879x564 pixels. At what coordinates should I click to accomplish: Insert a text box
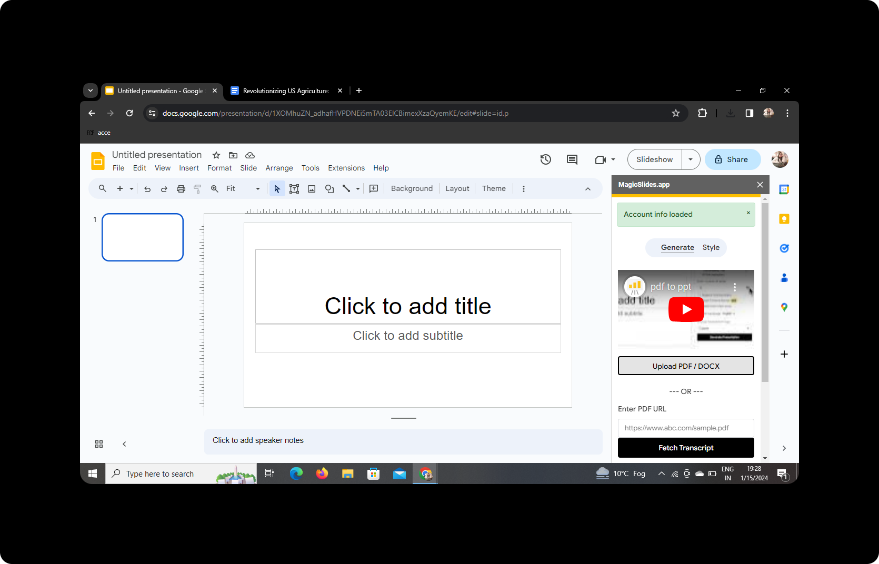(x=294, y=189)
